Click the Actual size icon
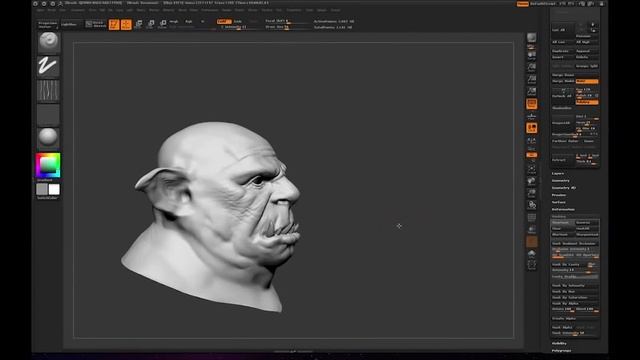Image resolution: width=640 pixels, height=360 pixels. point(531,79)
